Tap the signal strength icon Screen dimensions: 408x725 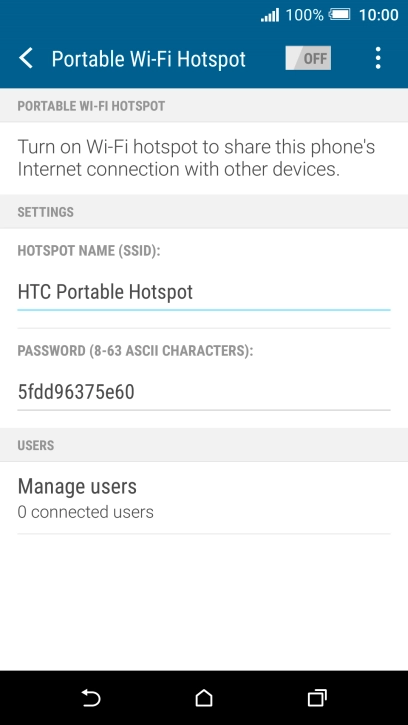point(270,15)
